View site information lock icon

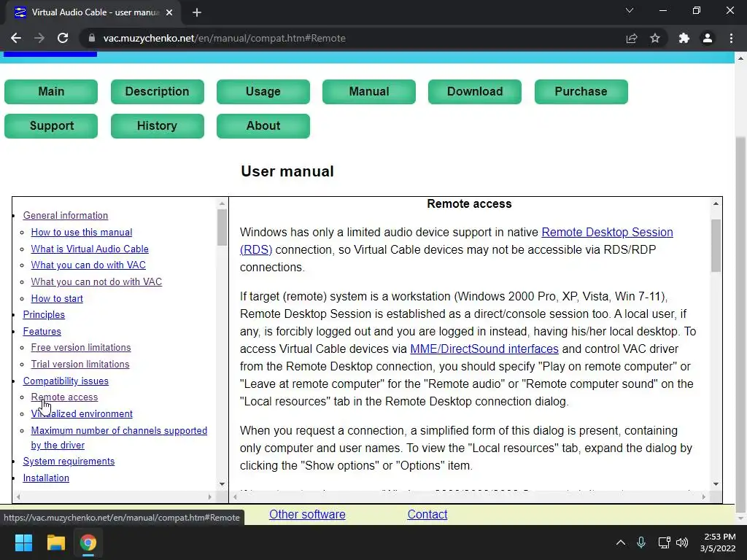point(91,38)
